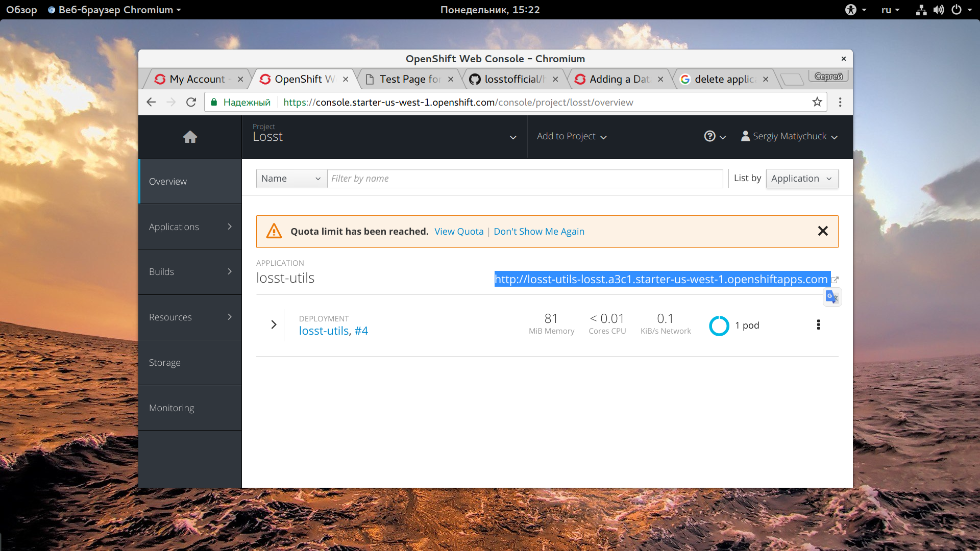
Task: Click the Google Translate popup icon
Action: pos(832,297)
